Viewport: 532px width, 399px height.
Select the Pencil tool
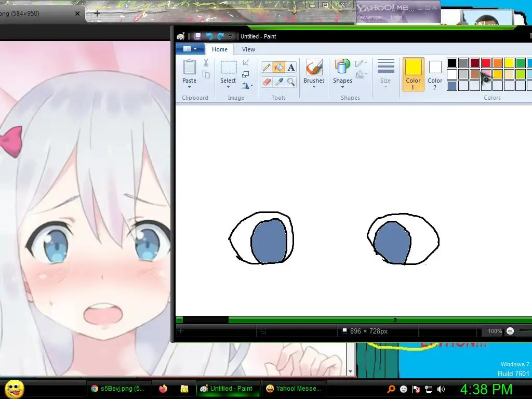click(267, 67)
